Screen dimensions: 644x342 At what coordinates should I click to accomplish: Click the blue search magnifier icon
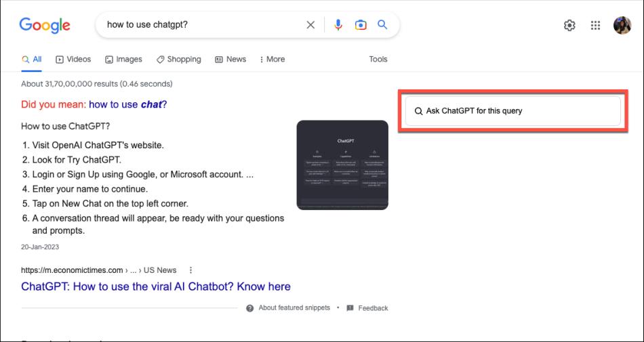(382, 25)
